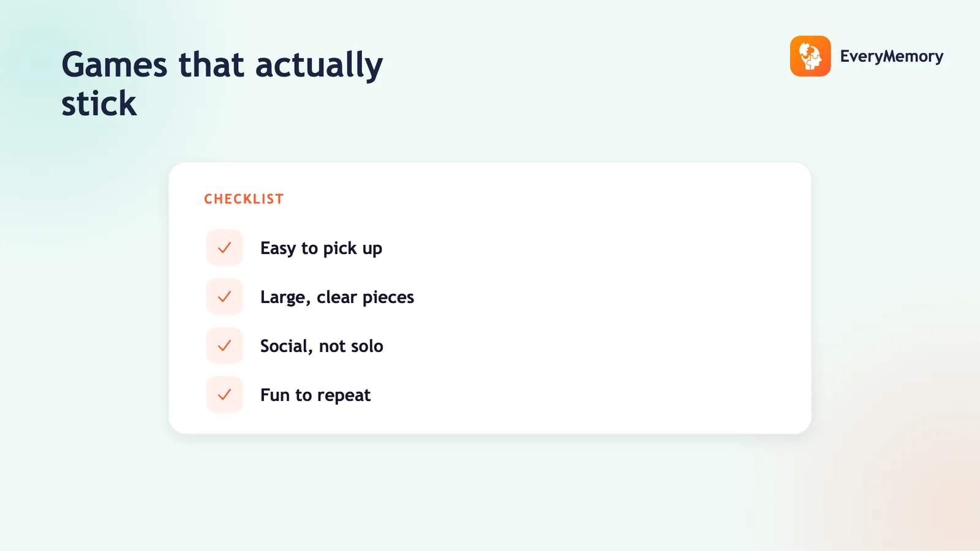Click the orange EveryMemory puzzle-head logo icon
Screen dimensions: 980x551
point(810,56)
